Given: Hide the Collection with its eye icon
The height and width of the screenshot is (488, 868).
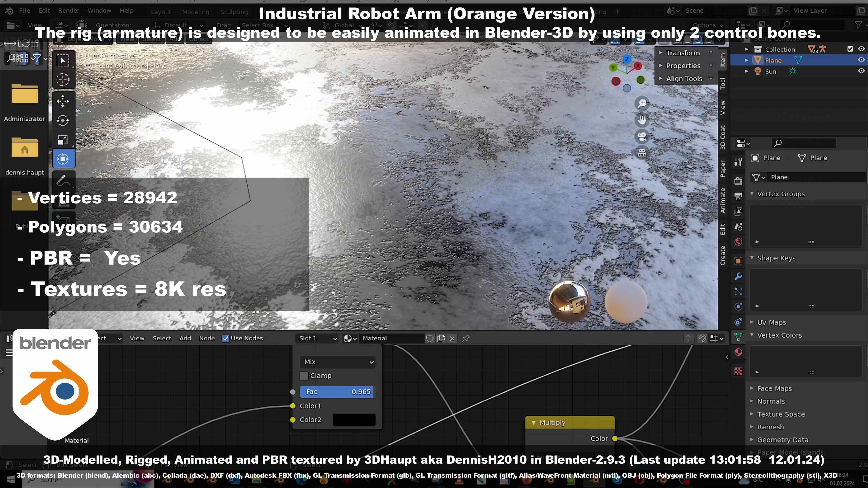Looking at the screenshot, I should tap(861, 49).
